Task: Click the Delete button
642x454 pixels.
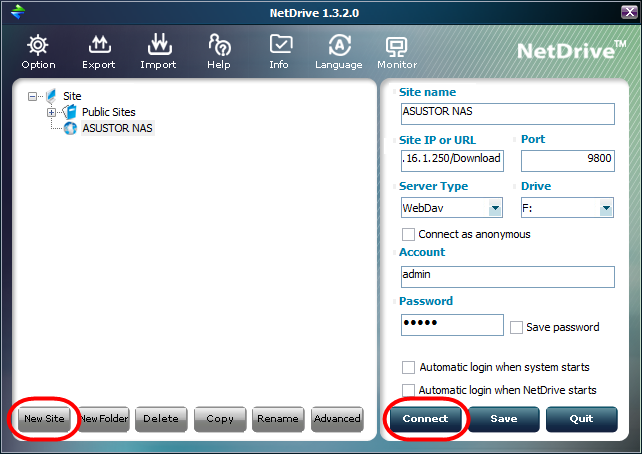Action: pyautogui.click(x=161, y=419)
